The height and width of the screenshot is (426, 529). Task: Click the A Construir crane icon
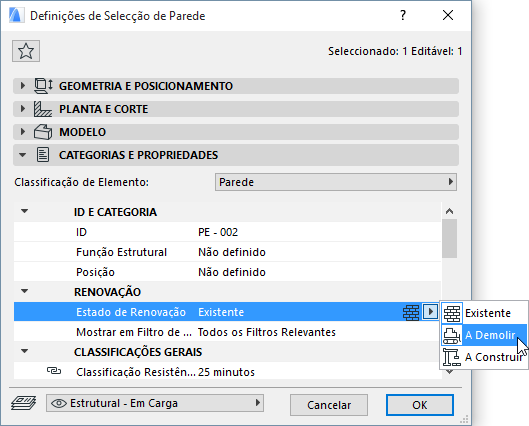[452, 357]
